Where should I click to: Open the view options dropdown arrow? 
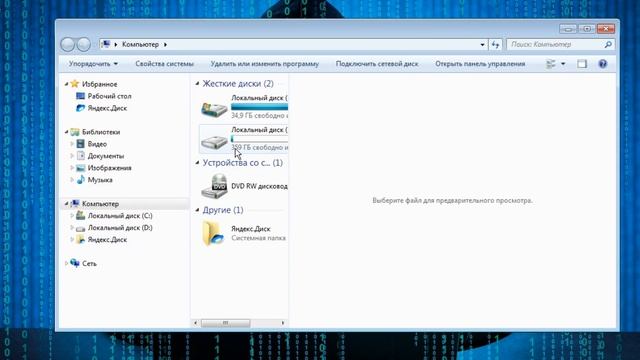tap(563, 64)
